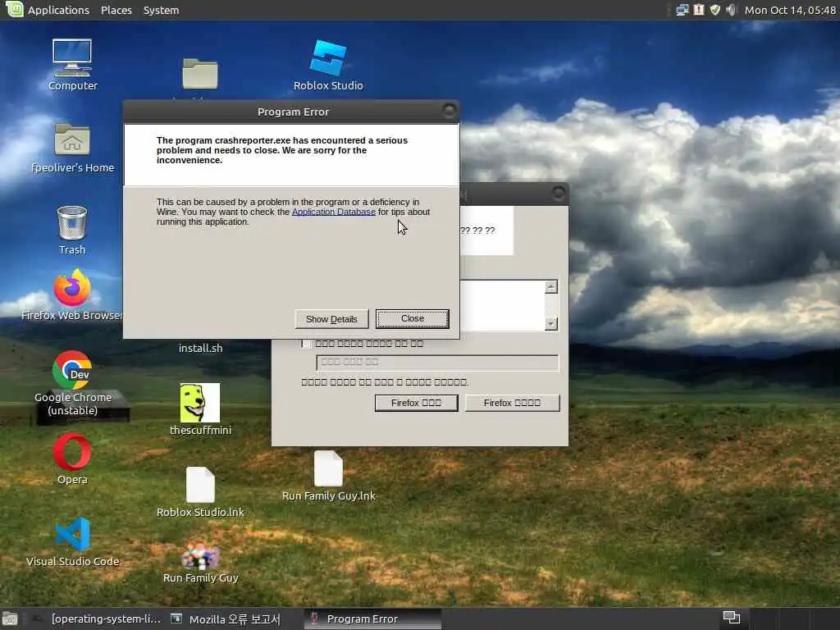Click the update manager shield tray icon

pyautogui.click(x=715, y=10)
